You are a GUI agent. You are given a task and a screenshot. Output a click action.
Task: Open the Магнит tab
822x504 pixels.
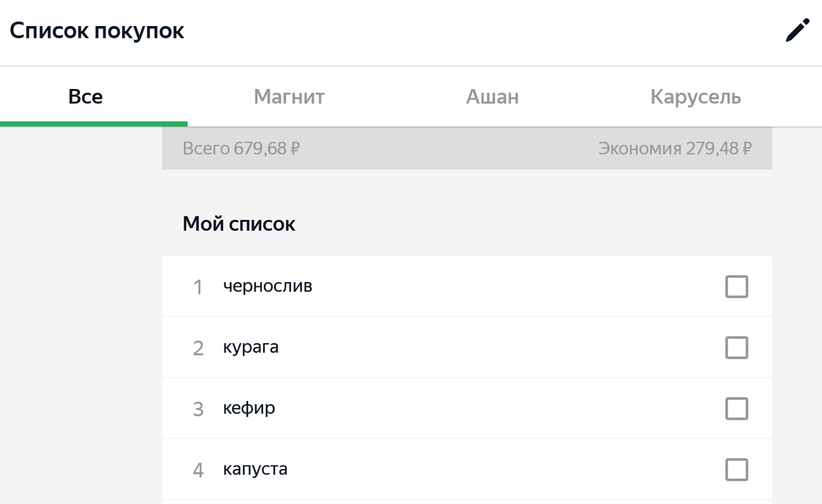click(289, 97)
